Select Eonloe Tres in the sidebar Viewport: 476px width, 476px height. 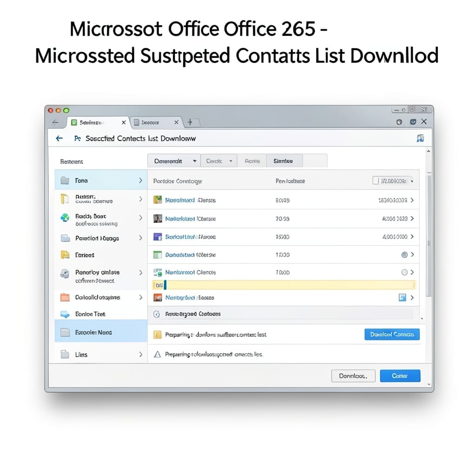point(101,314)
